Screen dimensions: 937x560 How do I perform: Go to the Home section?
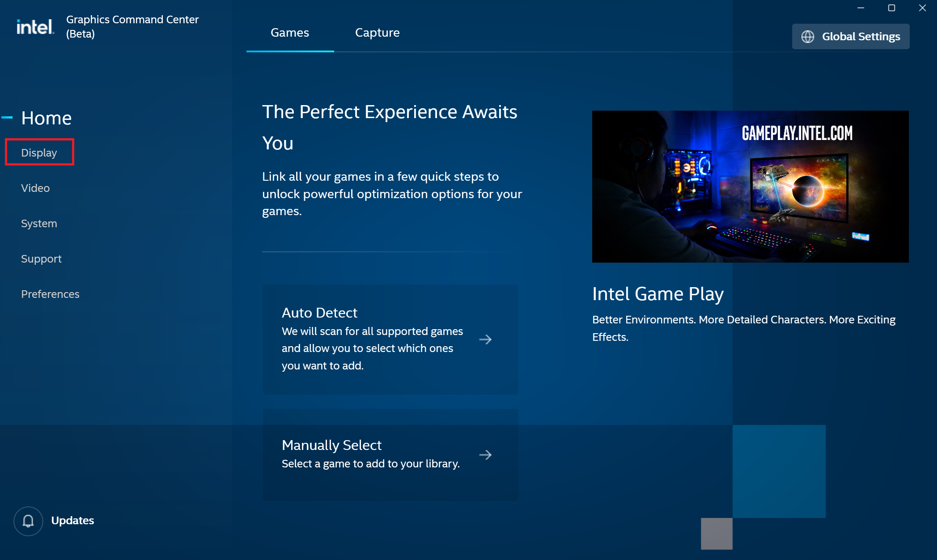(x=46, y=118)
